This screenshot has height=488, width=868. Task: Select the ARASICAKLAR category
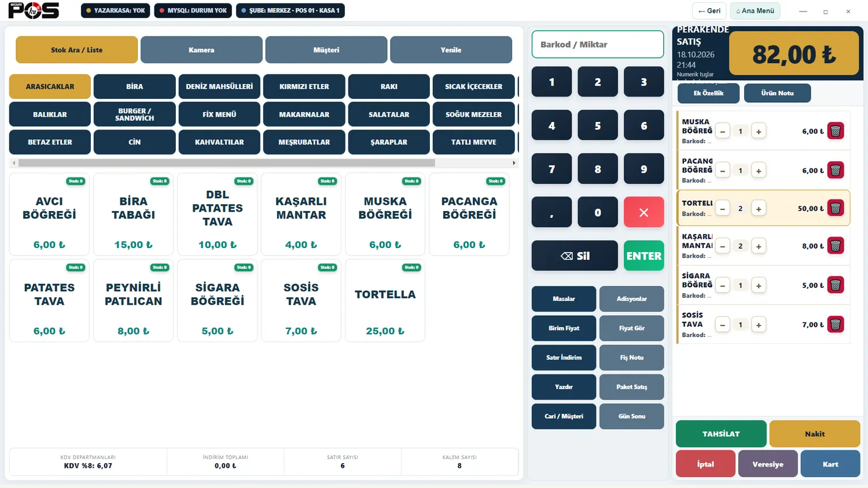[50, 87]
